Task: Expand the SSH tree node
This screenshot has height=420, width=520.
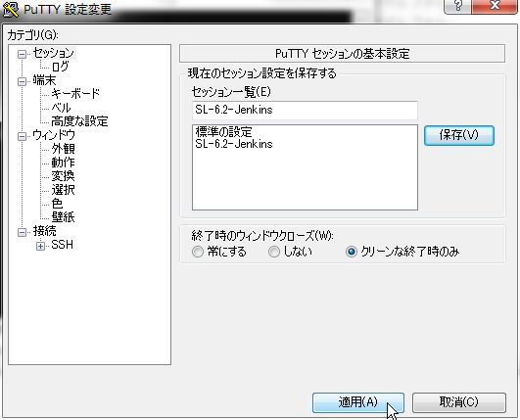Action: point(40,246)
